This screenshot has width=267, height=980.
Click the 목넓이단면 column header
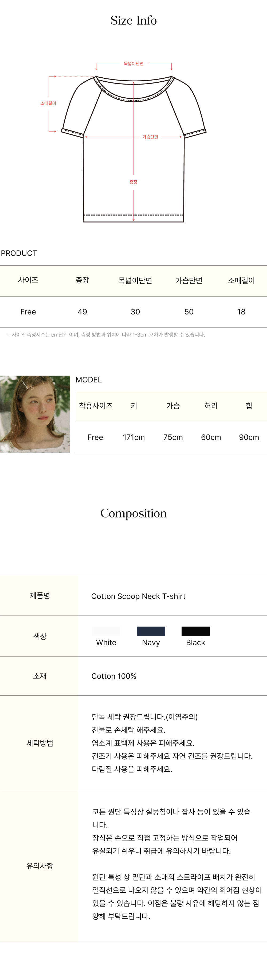point(135,280)
